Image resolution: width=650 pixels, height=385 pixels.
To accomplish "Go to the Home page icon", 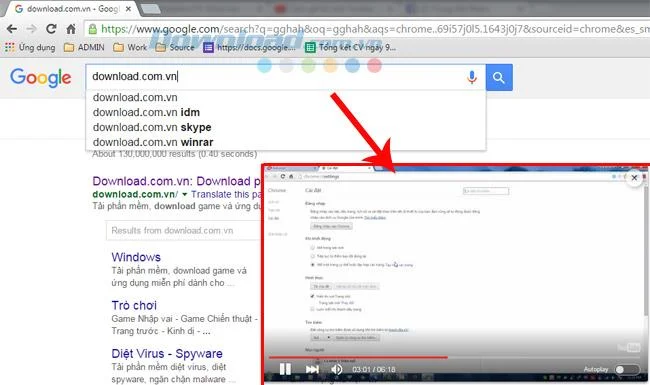I will click(71, 29).
